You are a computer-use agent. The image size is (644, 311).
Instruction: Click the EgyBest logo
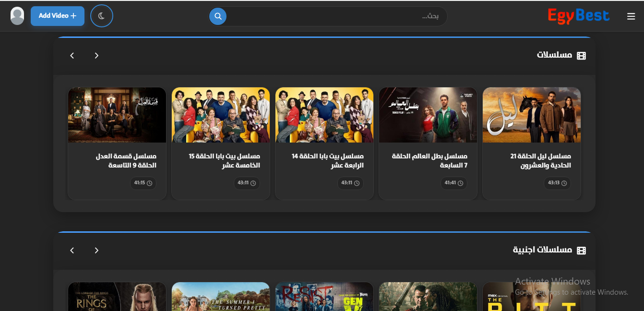(578, 16)
